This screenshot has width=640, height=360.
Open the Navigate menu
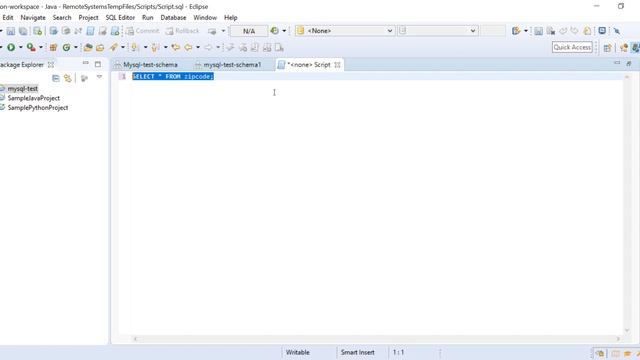coord(33,18)
